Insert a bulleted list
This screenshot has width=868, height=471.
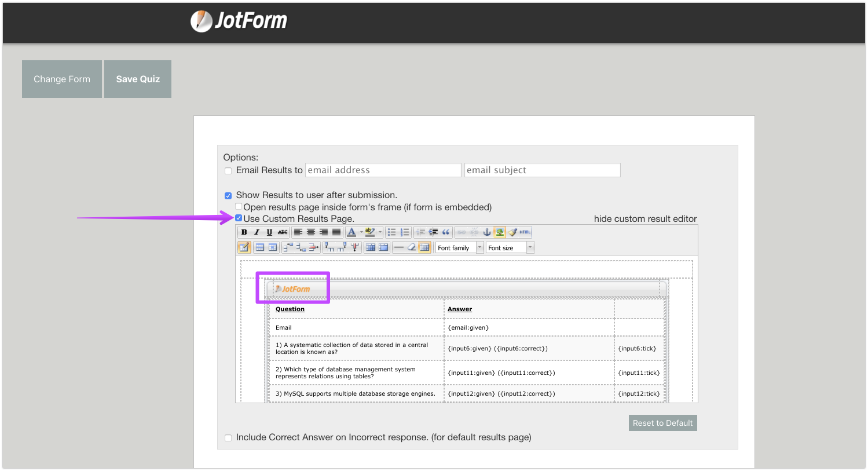point(392,232)
